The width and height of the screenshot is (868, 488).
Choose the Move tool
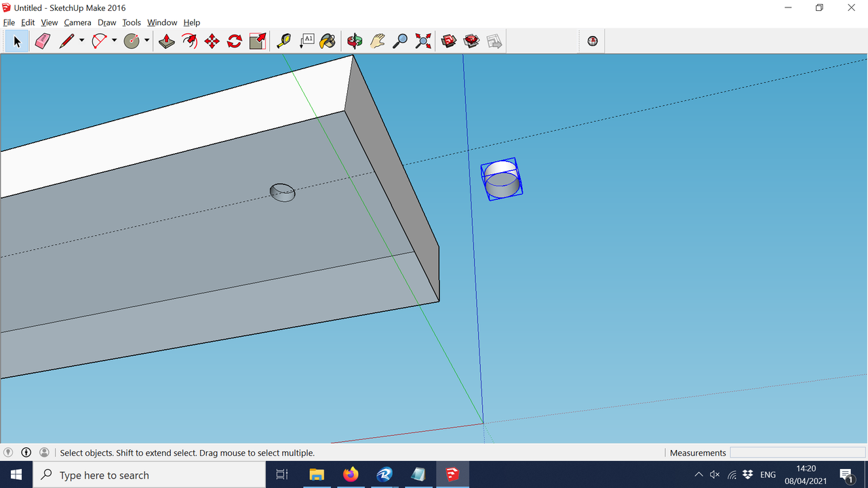(x=212, y=41)
